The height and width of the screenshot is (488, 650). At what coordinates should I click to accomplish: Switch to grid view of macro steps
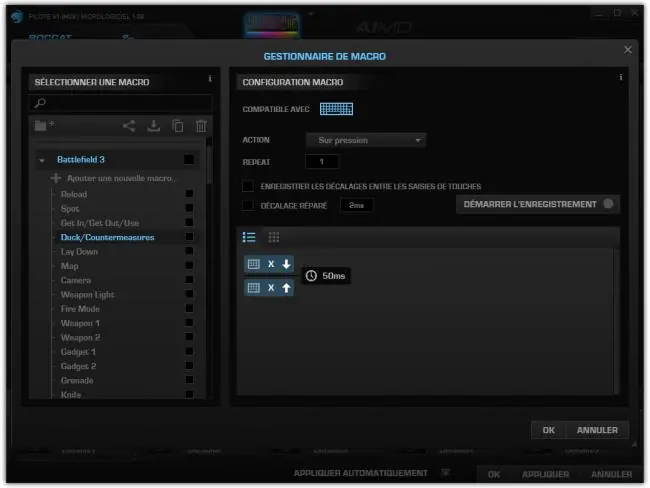(274, 237)
